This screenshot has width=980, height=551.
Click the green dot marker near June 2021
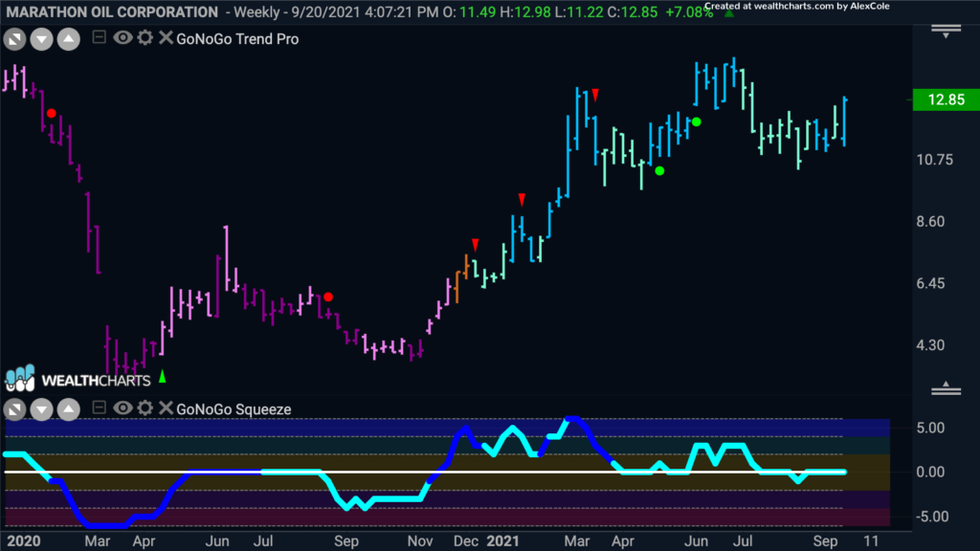697,121
